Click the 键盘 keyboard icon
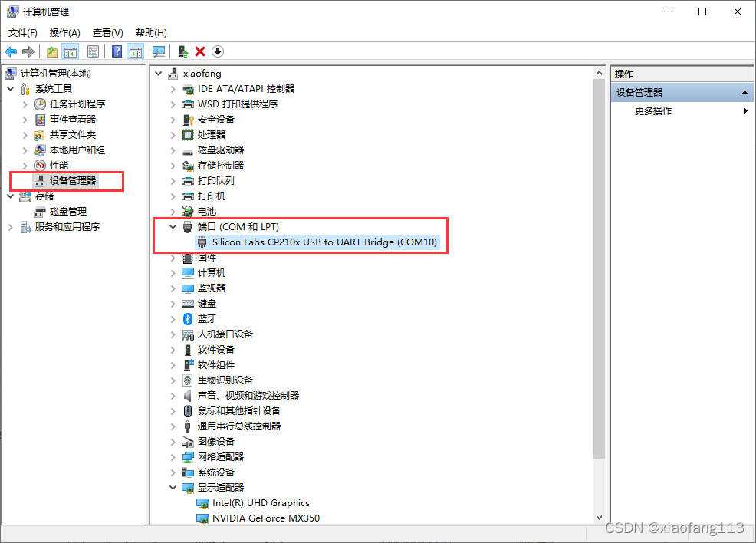Viewport: 756px width, 543px height. click(188, 303)
